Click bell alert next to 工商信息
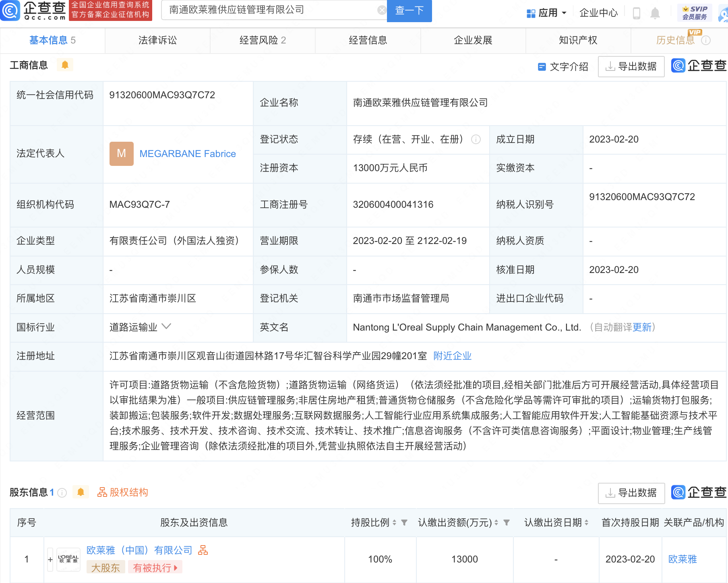Image resolution: width=728 pixels, height=583 pixels. (65, 65)
